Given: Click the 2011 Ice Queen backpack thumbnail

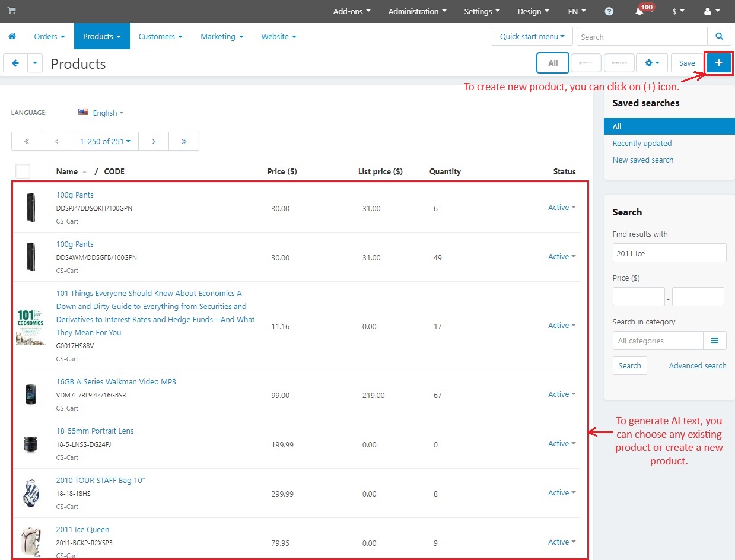Looking at the screenshot, I should pyautogui.click(x=31, y=541).
